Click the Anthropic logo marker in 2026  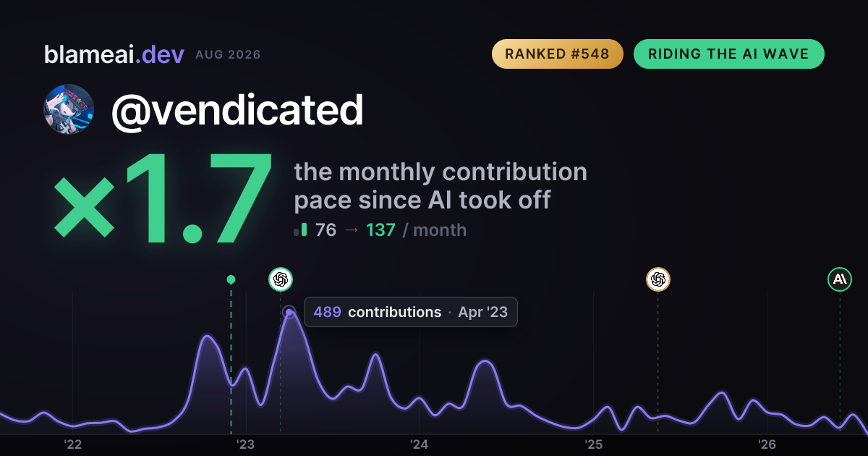point(840,279)
